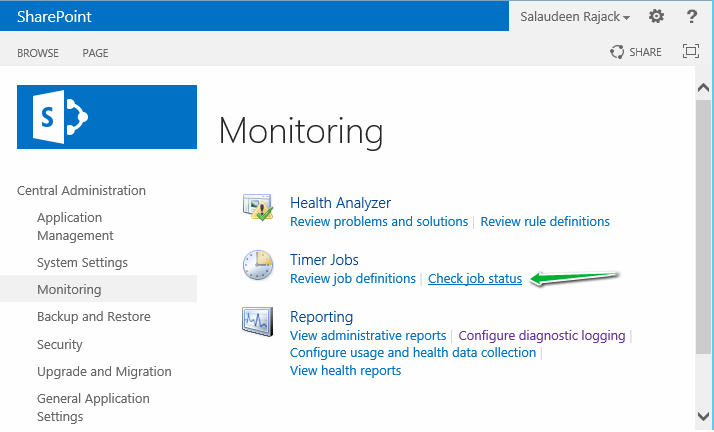Open the BROWSE ribbon tab
The height and width of the screenshot is (432, 714).
38,53
